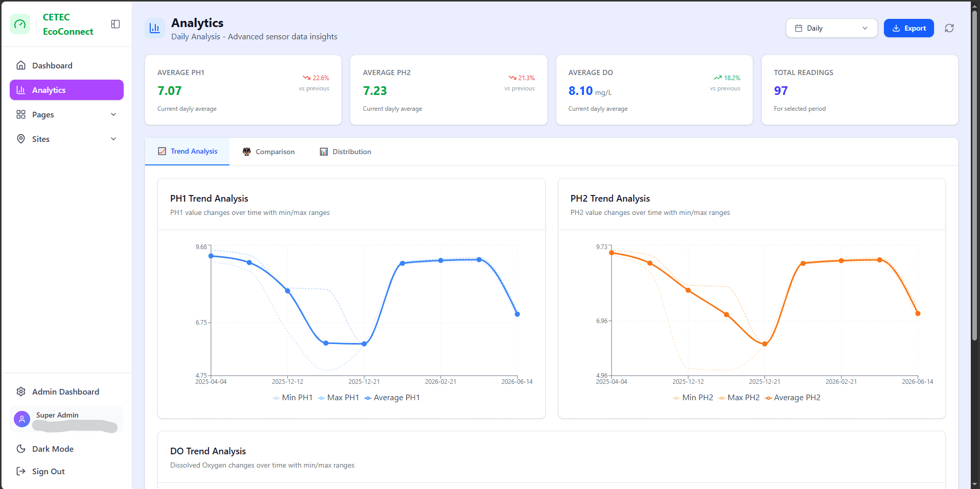Click the PH2 downward trend 21.3% icon
The image size is (980, 489).
tap(512, 78)
